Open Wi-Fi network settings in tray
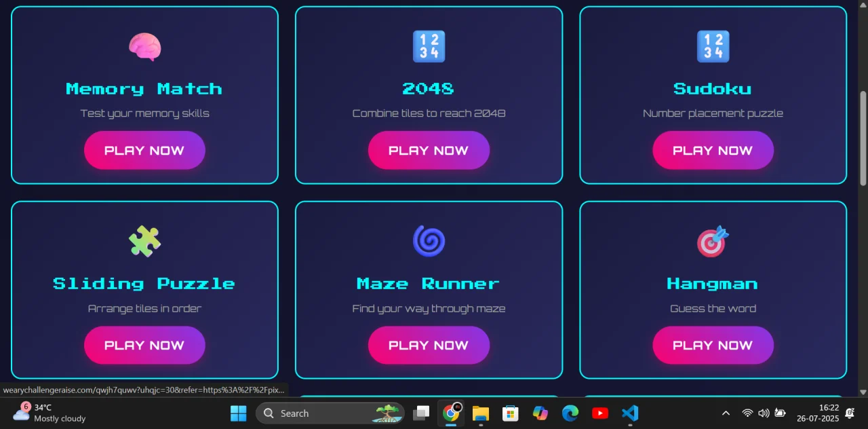 [x=747, y=413]
